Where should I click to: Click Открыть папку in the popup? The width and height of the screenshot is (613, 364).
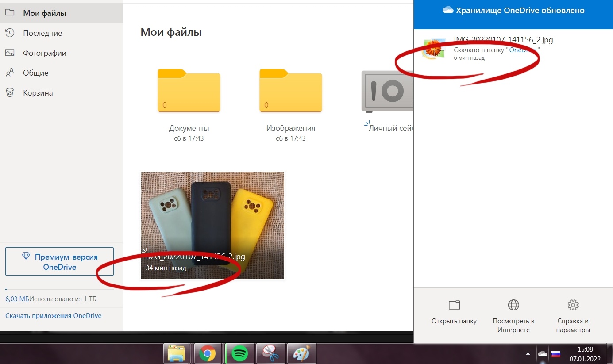coord(454,313)
